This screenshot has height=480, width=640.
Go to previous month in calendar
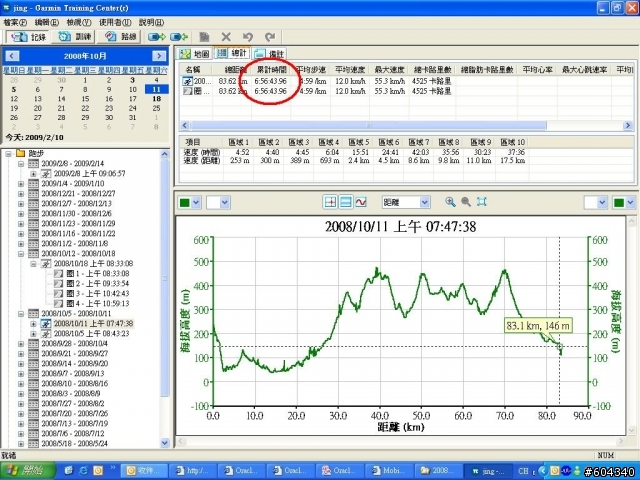click(x=12, y=56)
